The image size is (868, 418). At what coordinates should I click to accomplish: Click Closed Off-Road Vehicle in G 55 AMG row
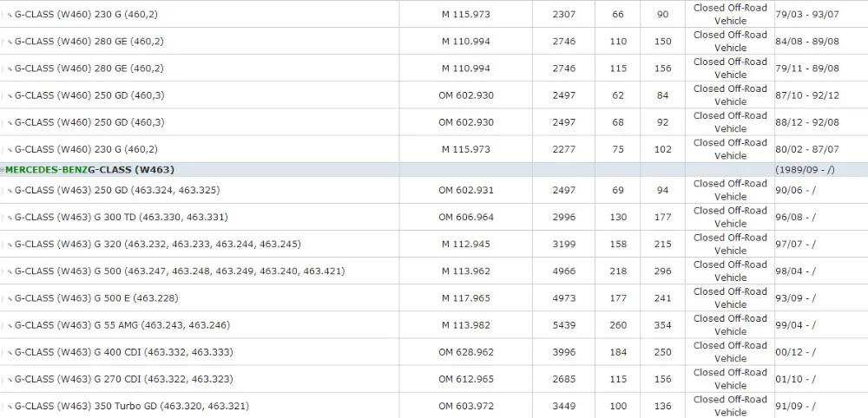(730, 325)
